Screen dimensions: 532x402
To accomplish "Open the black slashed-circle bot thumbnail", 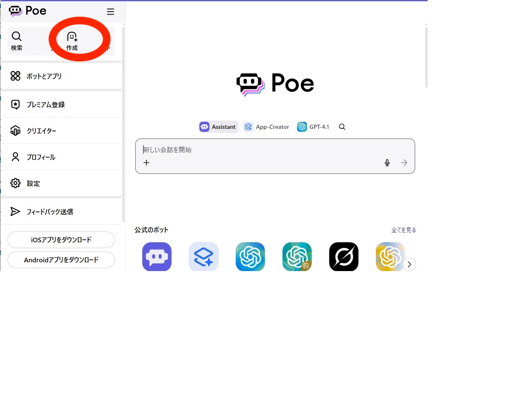I will [x=344, y=256].
